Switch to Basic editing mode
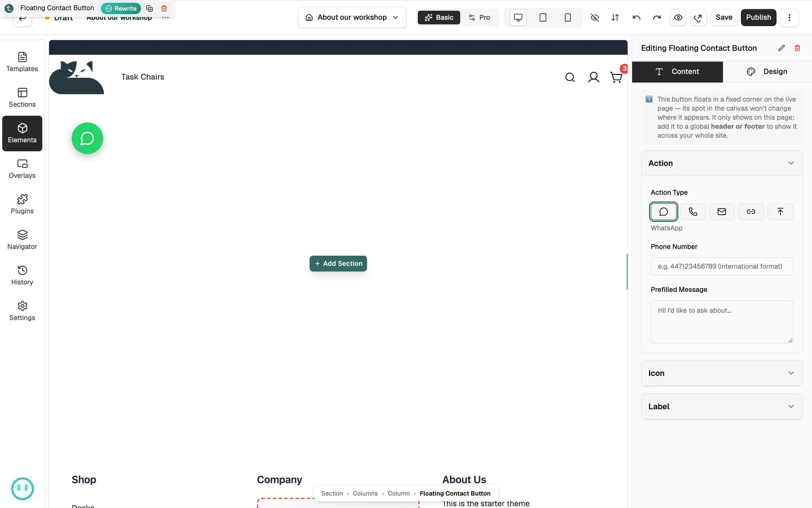 tap(439, 17)
